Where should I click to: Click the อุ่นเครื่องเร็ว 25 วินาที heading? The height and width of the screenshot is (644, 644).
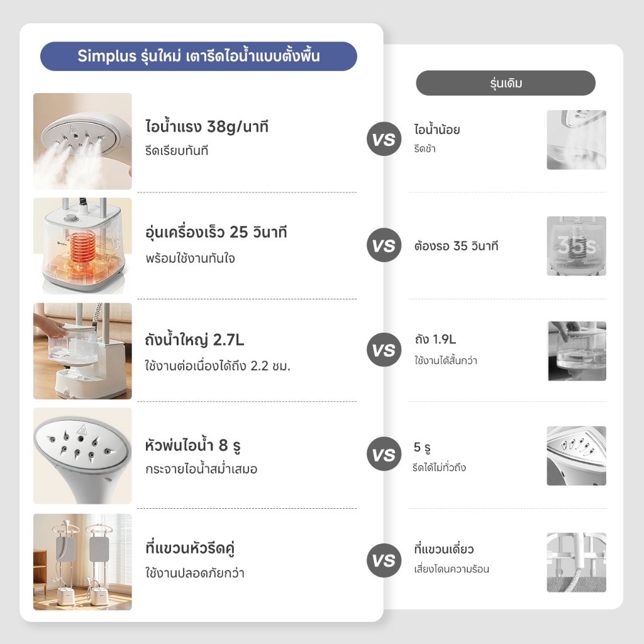point(216,233)
